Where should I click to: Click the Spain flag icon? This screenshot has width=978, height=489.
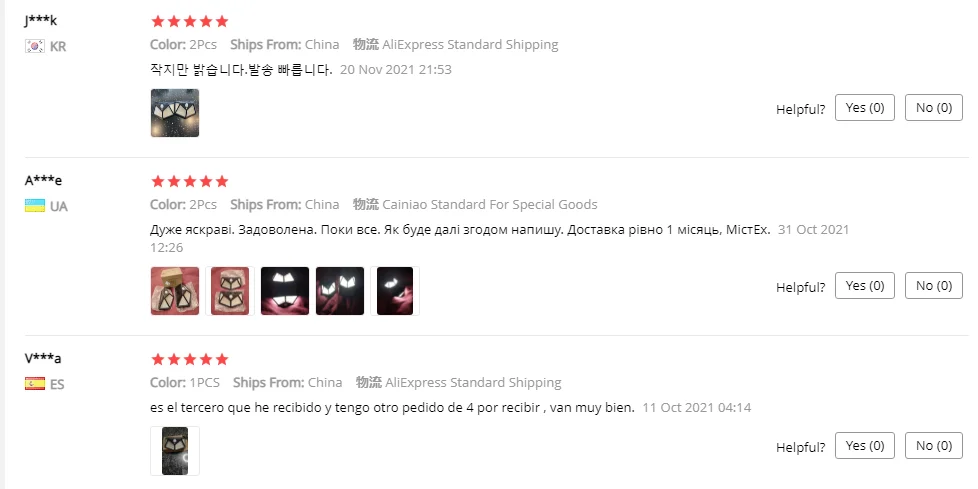point(34,384)
